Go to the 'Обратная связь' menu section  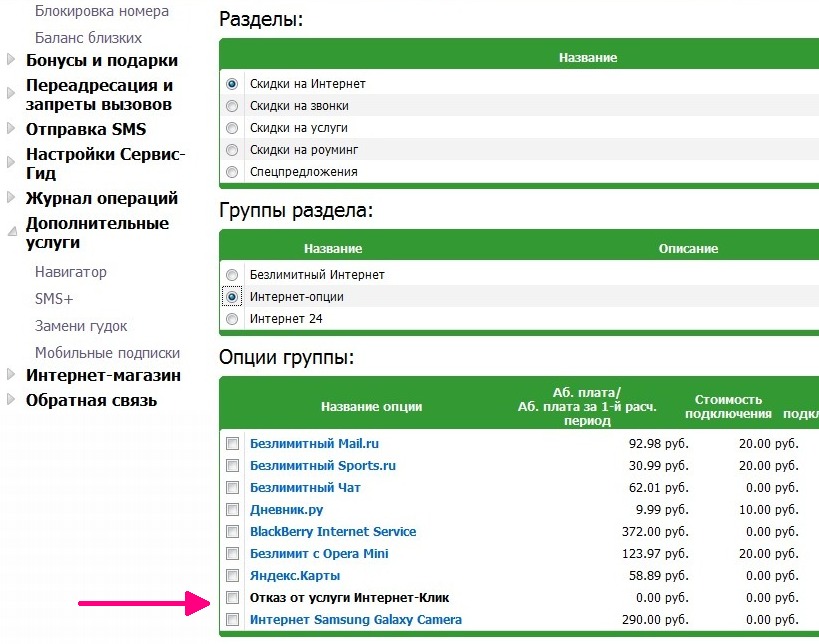pyautogui.click(x=91, y=400)
